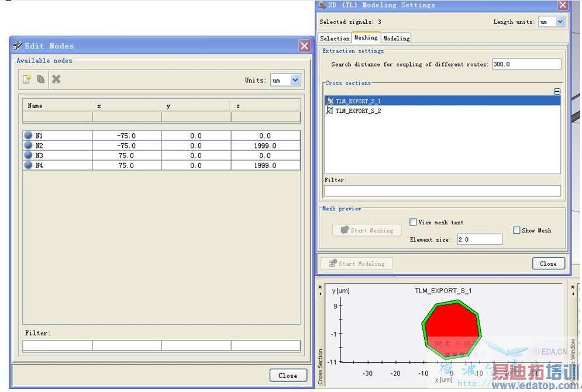This screenshot has width=582, height=392.
Task: Click the y value 0.0 of N3
Action: pos(195,155)
